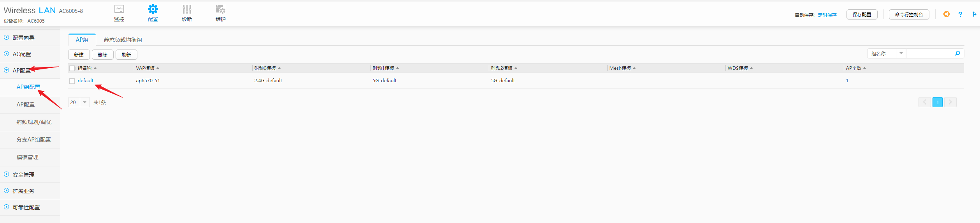Screen dimensions: 980x223
Task: Open the 维护 maintenance icon
Action: [220, 9]
